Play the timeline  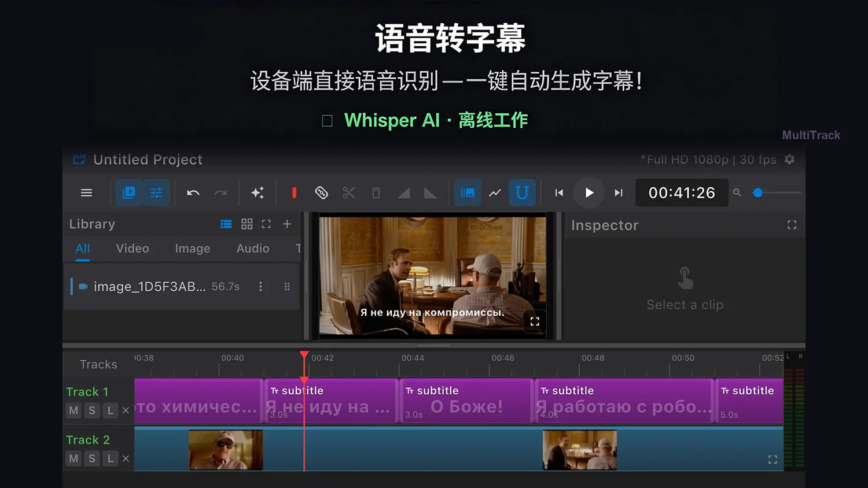coord(589,193)
